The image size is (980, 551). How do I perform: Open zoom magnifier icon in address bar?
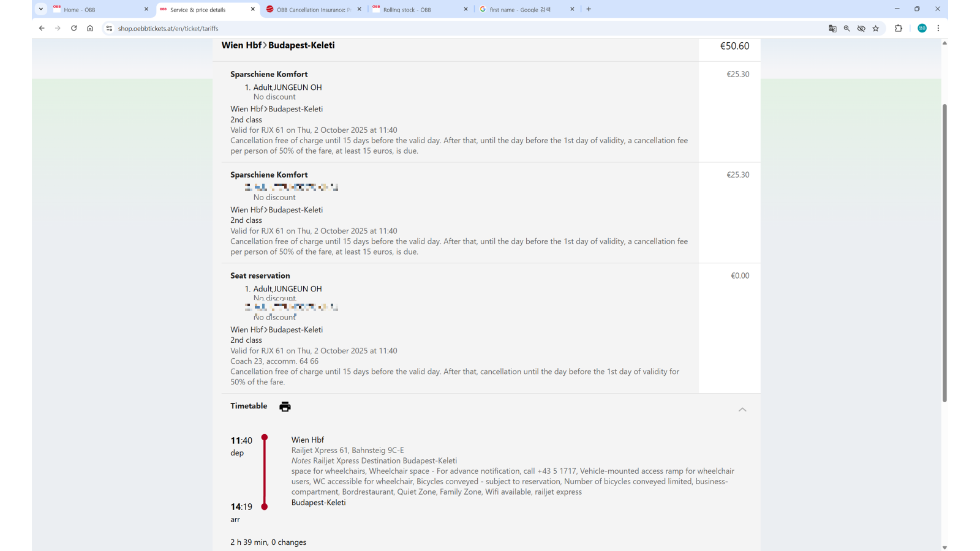[x=847, y=28]
